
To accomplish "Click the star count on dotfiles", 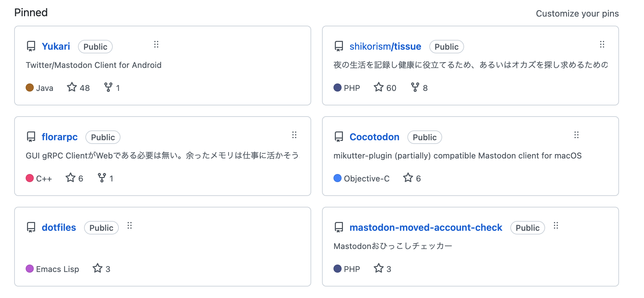I will [102, 269].
